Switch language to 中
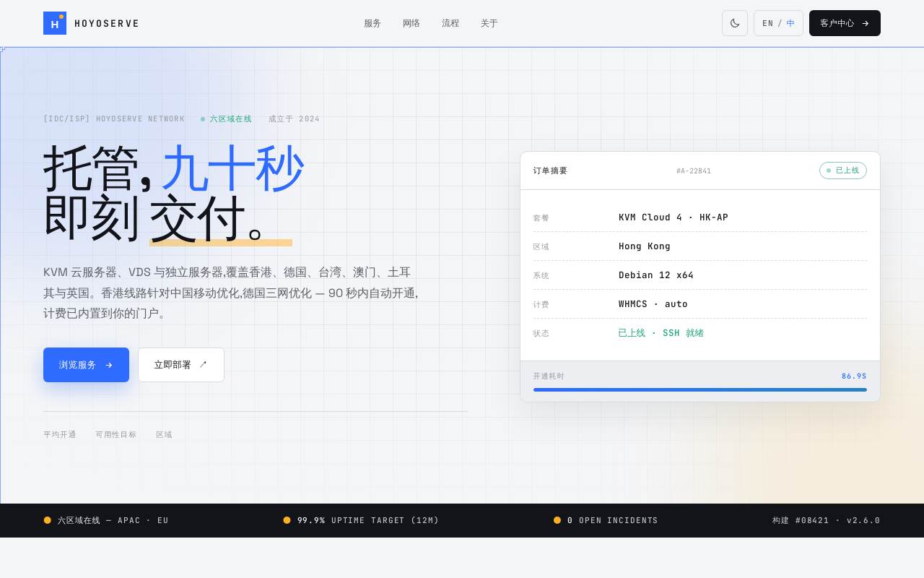Screen dimensions: 924x578 click(790, 23)
